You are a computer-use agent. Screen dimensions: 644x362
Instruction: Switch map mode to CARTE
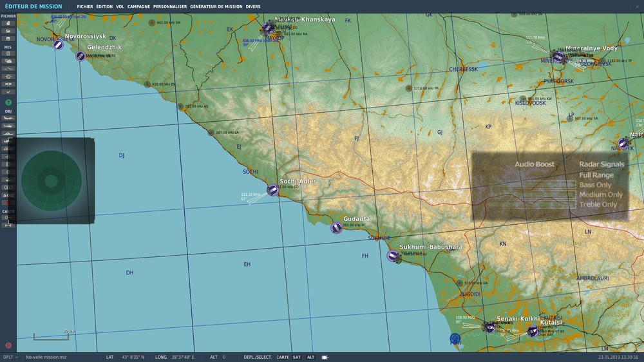pyautogui.click(x=283, y=357)
